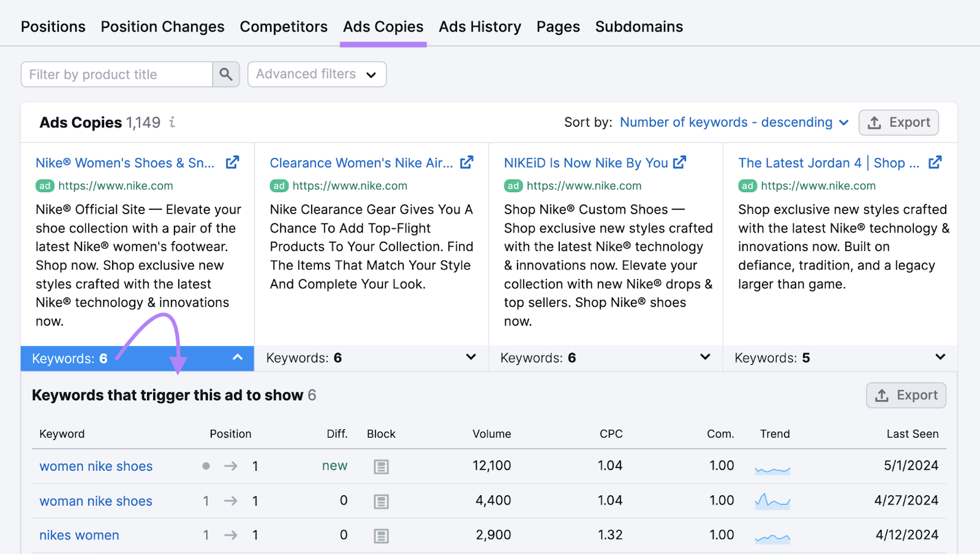Click last seen date 4/27/2024
980x554 pixels.
coord(906,501)
